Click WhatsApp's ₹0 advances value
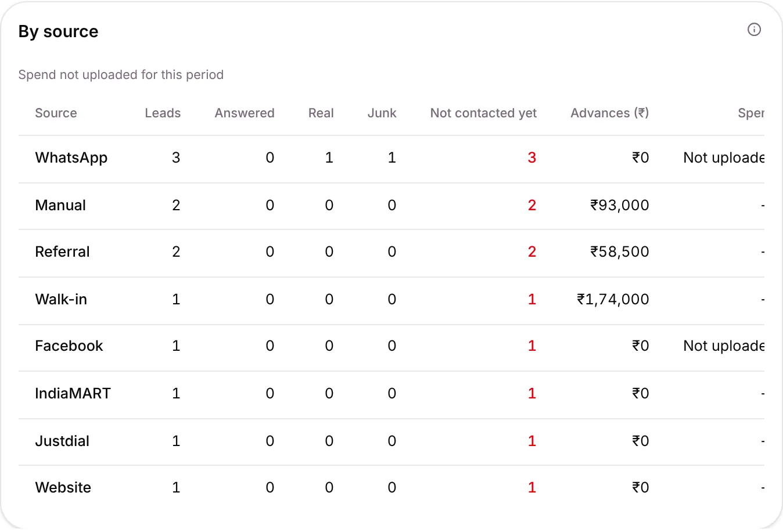The image size is (783, 532). 641,158
